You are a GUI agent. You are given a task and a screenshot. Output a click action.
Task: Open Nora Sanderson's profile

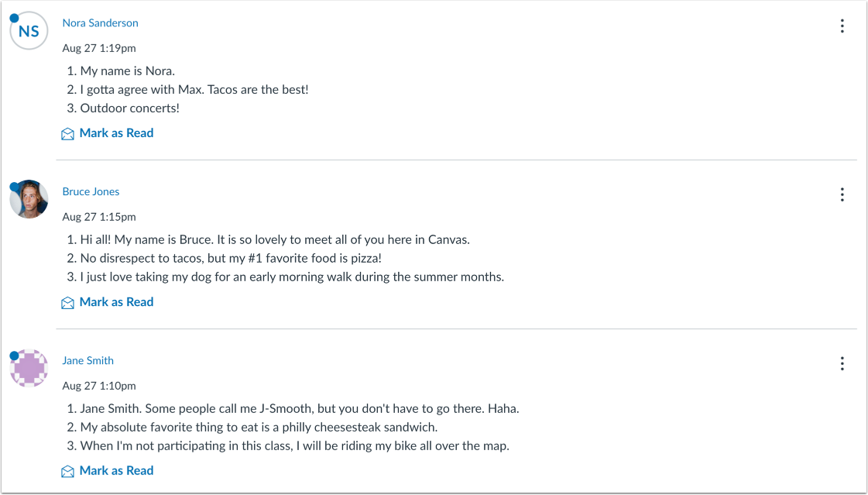coord(100,22)
